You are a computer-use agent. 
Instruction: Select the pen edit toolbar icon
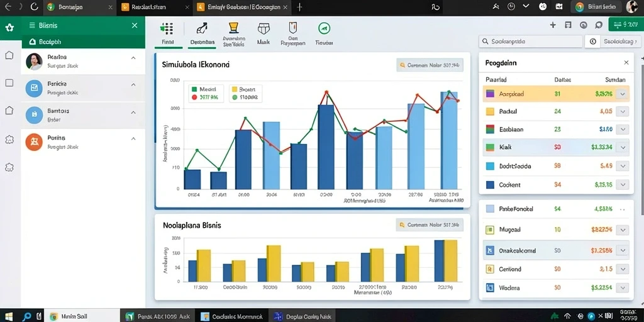click(202, 28)
